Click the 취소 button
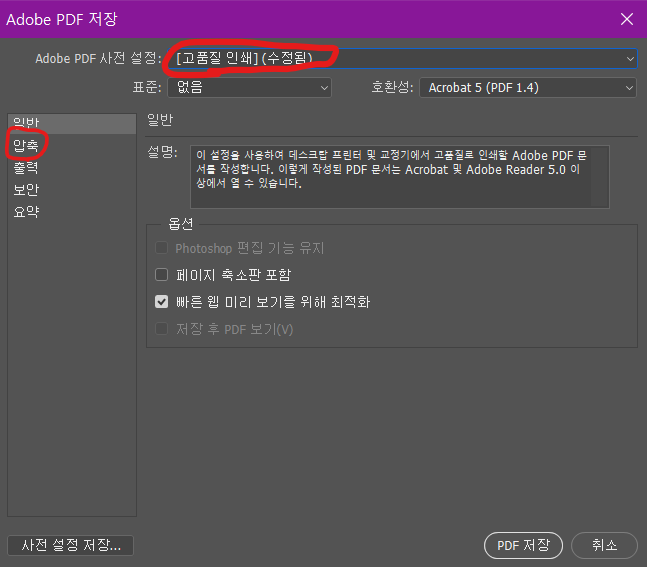647x567 pixels. (x=604, y=546)
